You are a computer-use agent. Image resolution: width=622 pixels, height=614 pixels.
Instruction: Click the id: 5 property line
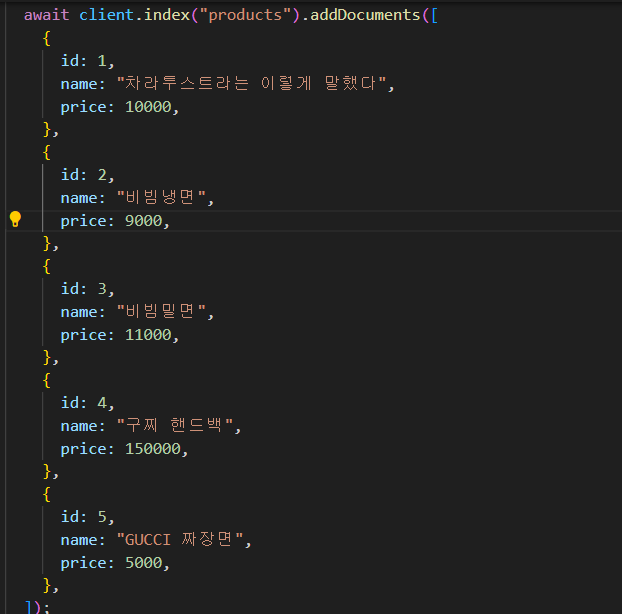pos(87,517)
